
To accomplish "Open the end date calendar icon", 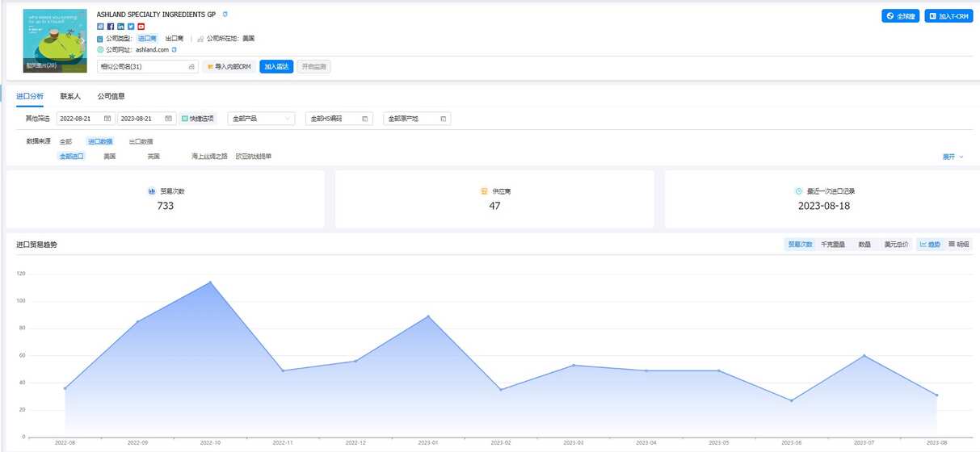I will pos(168,119).
